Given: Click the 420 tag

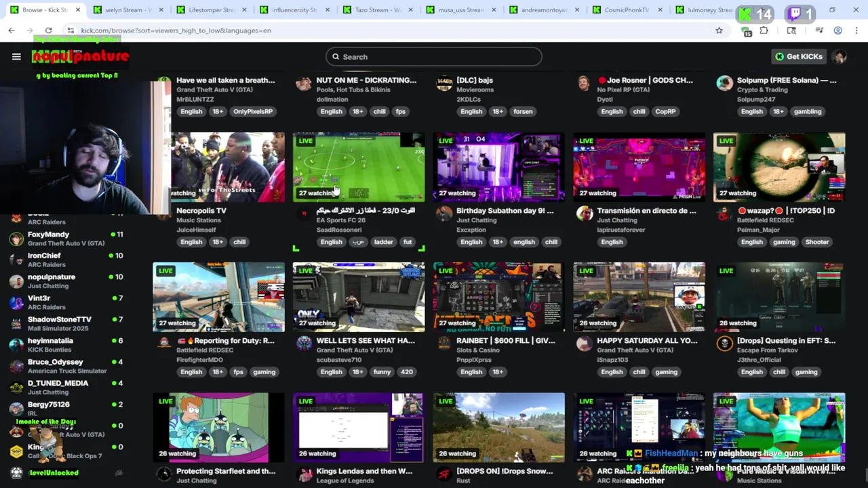Looking at the screenshot, I should point(407,372).
